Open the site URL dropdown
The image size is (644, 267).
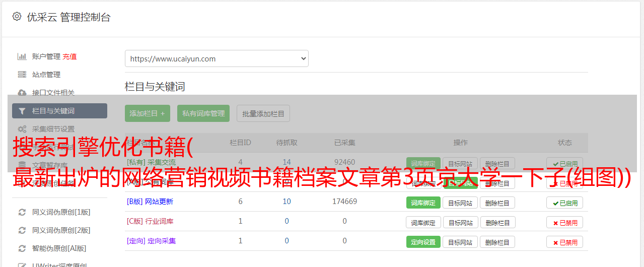point(217,58)
